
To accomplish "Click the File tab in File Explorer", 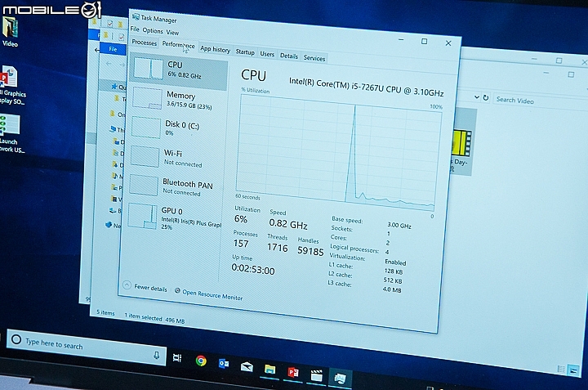I will pyautogui.click(x=113, y=49).
